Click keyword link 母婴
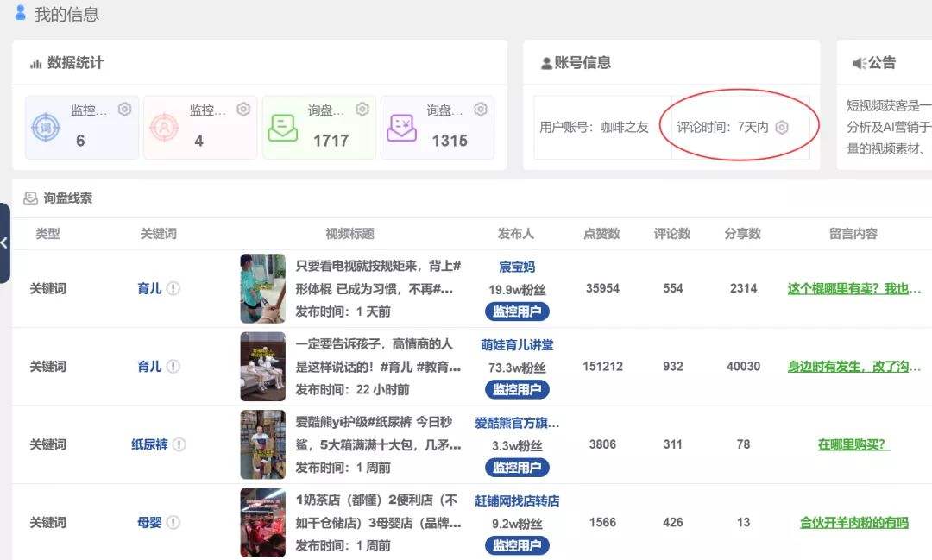The image size is (932, 560). tap(149, 523)
